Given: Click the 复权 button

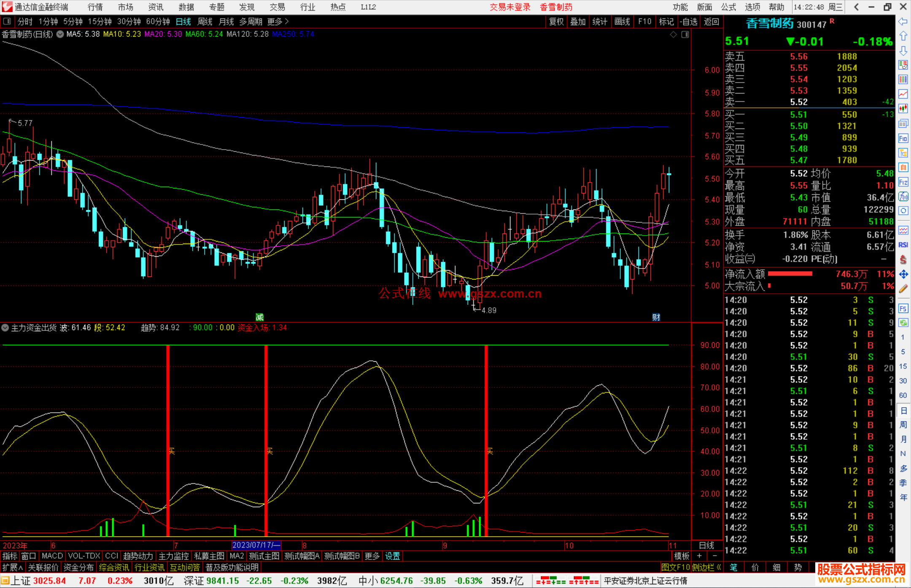Looking at the screenshot, I should [x=556, y=21].
